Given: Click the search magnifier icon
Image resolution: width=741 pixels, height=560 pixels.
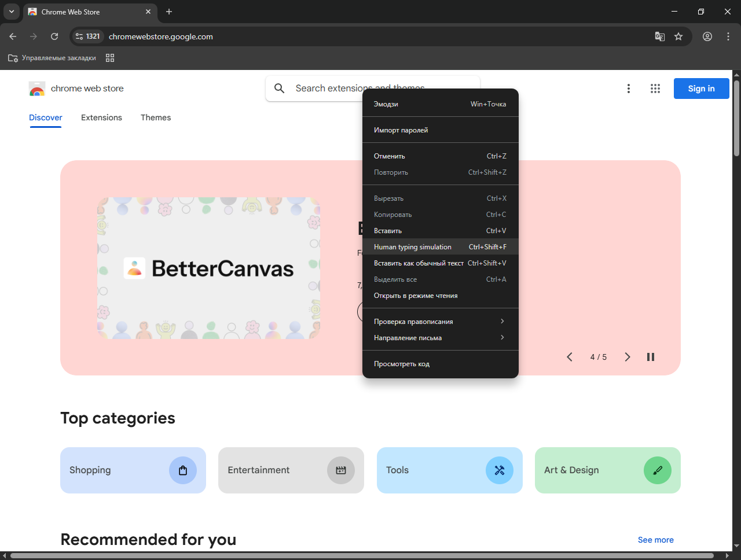Looking at the screenshot, I should [x=280, y=89].
